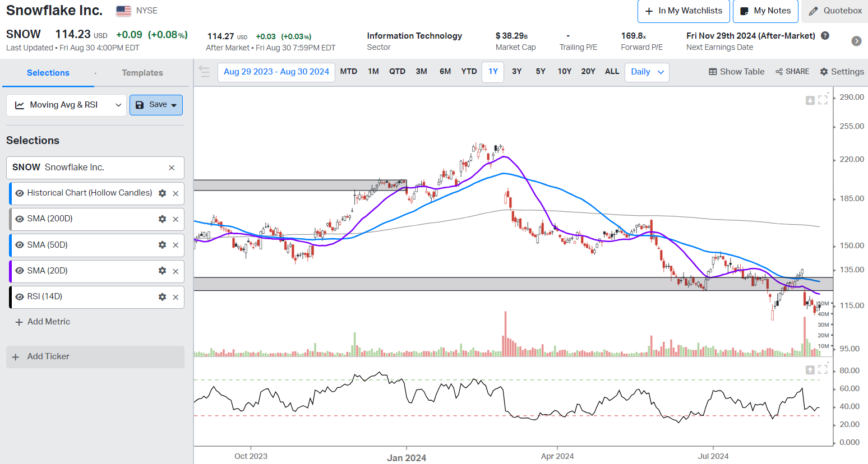Click the Fri Nov 29th 2024 earnings date
This screenshot has height=464, width=868.
(x=751, y=36)
